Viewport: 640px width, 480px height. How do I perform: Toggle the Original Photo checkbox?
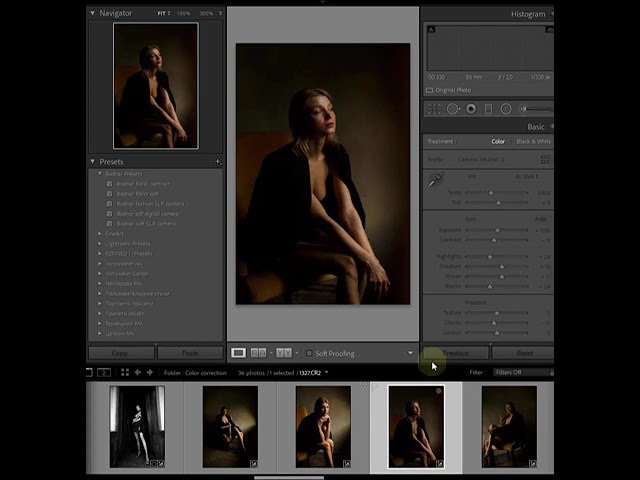click(430, 90)
